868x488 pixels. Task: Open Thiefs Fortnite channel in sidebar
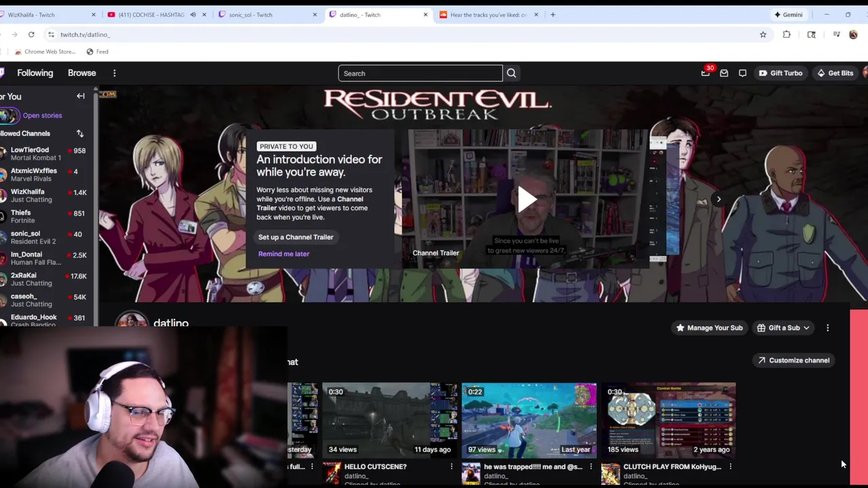coord(45,217)
